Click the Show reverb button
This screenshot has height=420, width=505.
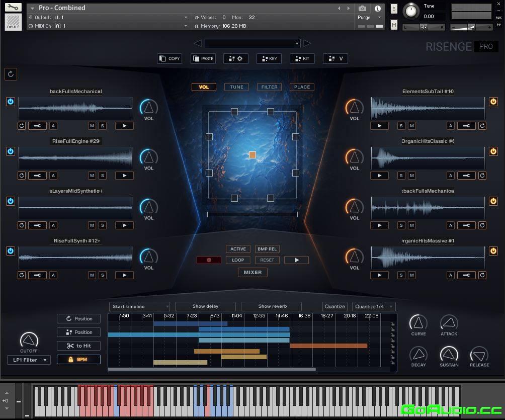click(272, 306)
